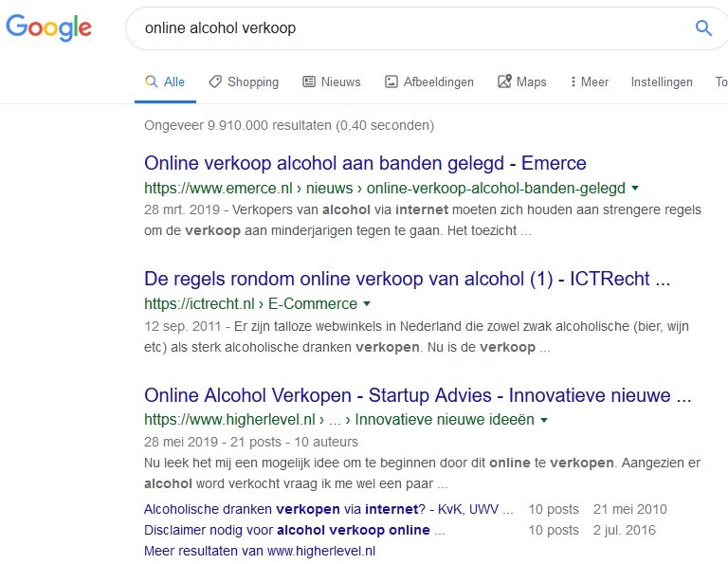Open the Meer menu

pos(590,82)
